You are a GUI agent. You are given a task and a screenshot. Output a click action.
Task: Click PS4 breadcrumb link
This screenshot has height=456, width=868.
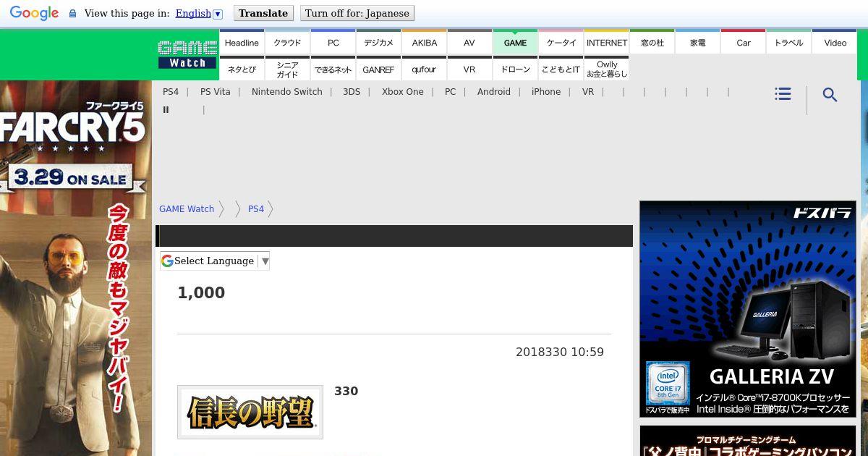(x=256, y=209)
